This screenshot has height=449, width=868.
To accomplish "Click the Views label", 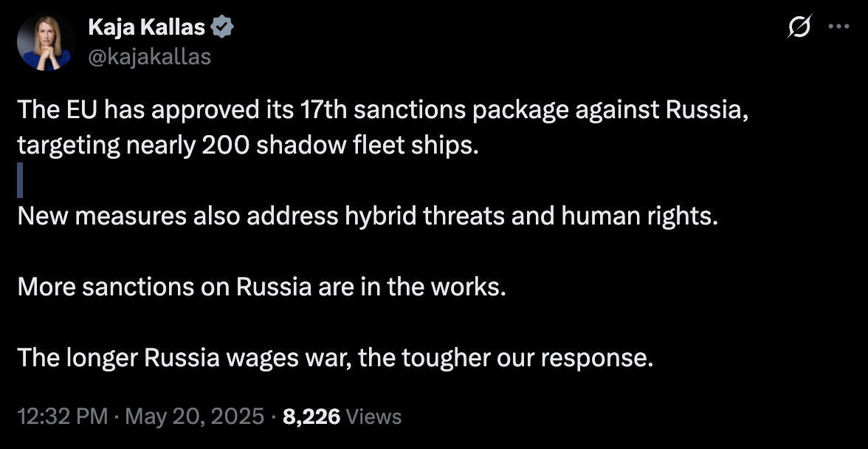I will (x=373, y=417).
